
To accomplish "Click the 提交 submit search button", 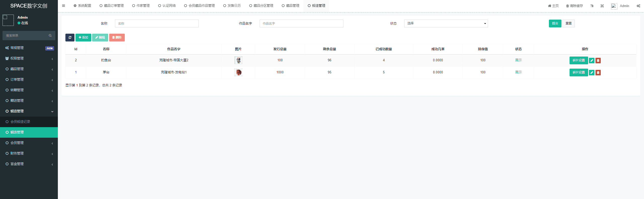I will [x=555, y=23].
